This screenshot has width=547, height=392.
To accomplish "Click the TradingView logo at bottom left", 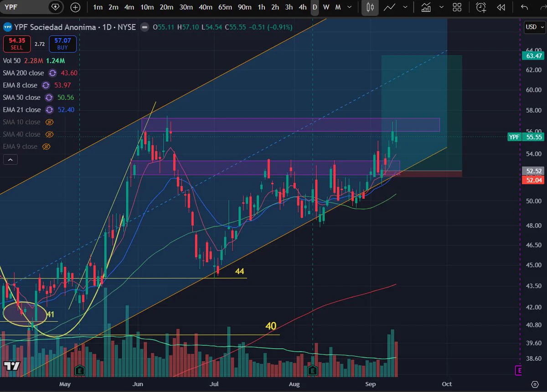I will tap(11, 366).
